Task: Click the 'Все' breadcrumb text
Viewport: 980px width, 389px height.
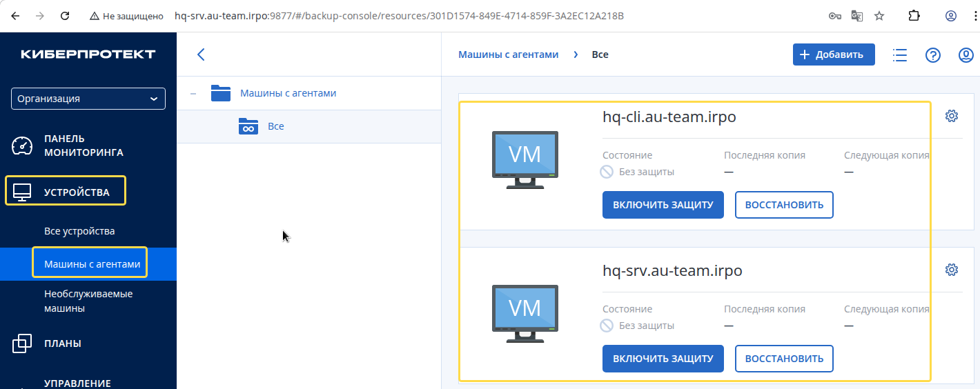Action: [x=600, y=54]
